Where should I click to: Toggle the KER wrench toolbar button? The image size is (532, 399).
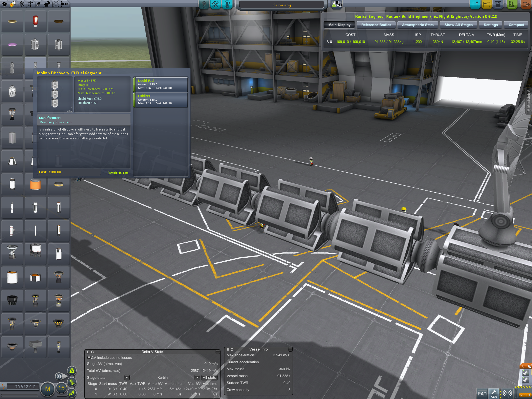(493, 394)
